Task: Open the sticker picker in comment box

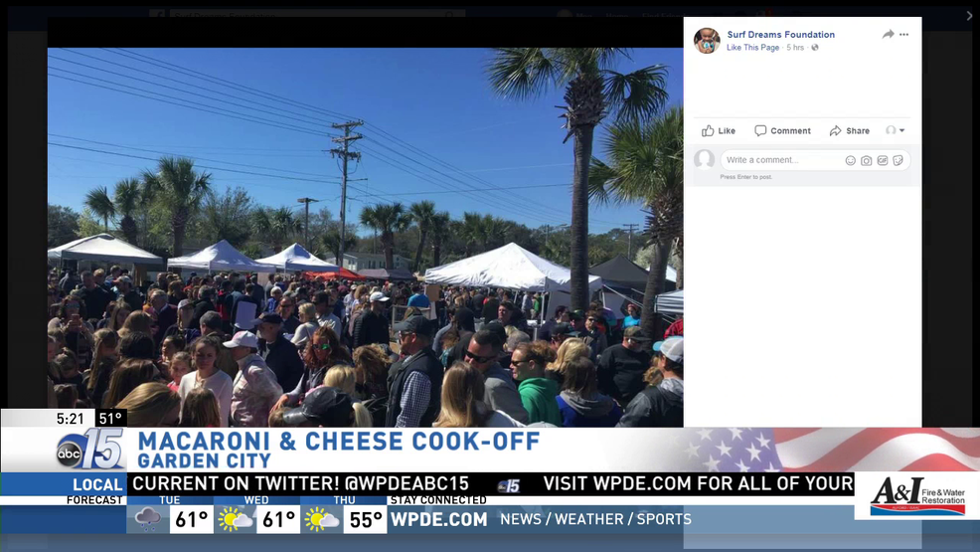Action: (898, 161)
